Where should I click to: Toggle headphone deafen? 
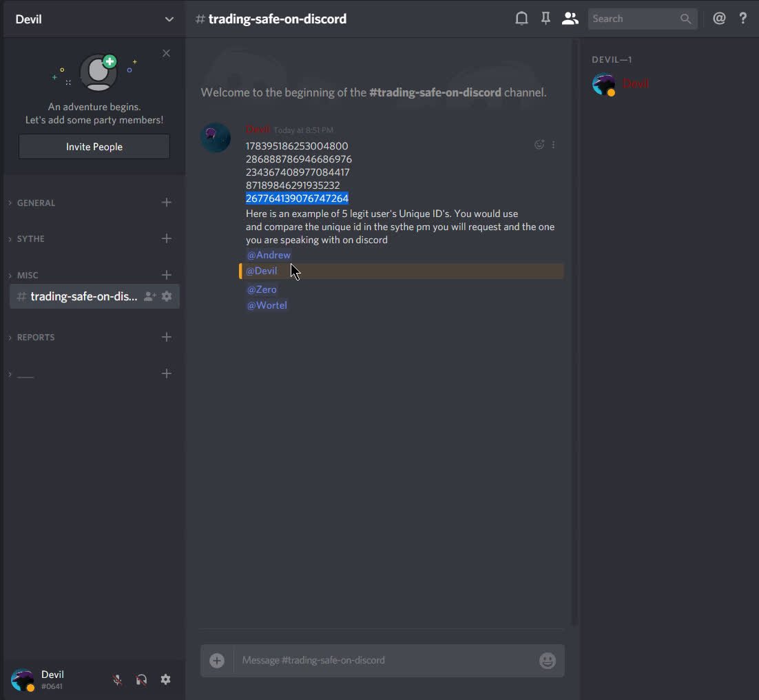141,679
